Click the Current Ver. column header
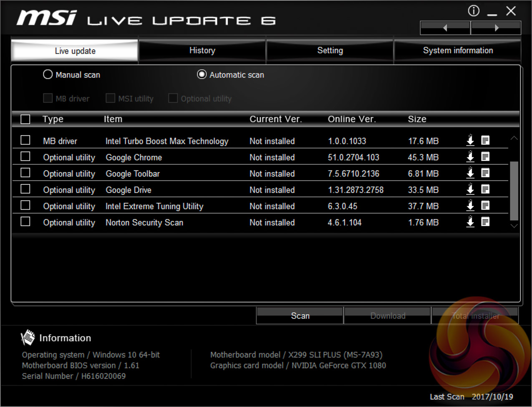532x407 pixels. point(275,119)
